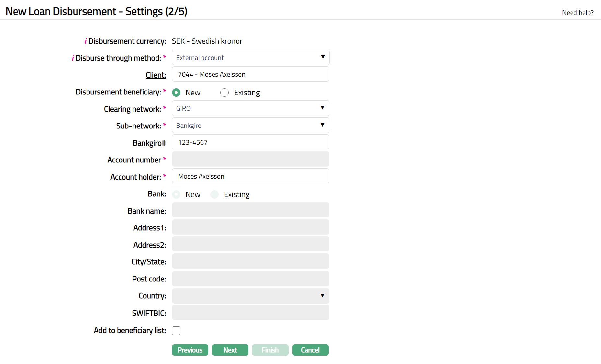Image resolution: width=601 pixels, height=364 pixels.
Task: Click the SWIFTBIC input field
Action: point(250,313)
